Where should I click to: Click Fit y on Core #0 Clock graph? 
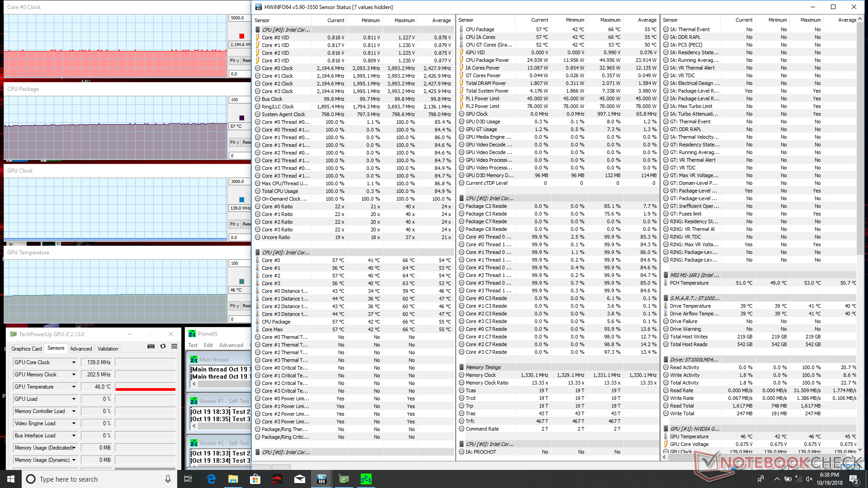coord(234,60)
